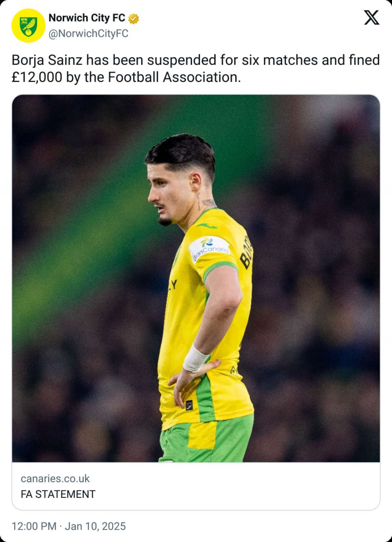Open the player photo by clicking his face
Screen dimensions: 392x542
(165, 196)
